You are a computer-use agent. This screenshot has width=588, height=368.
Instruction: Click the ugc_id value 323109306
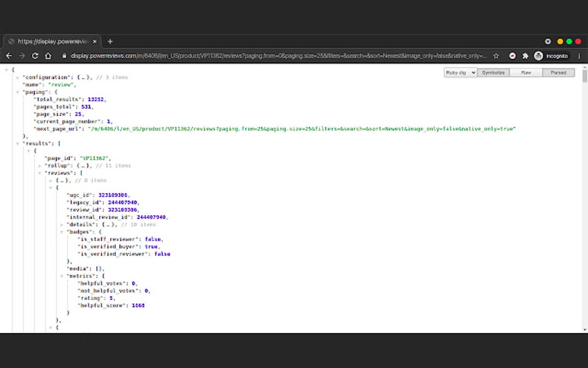pyautogui.click(x=113, y=195)
